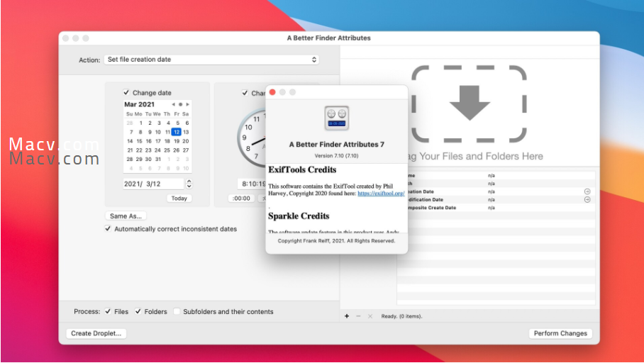Click the Same As... button
The width and height of the screenshot is (644, 363).
pos(126,216)
